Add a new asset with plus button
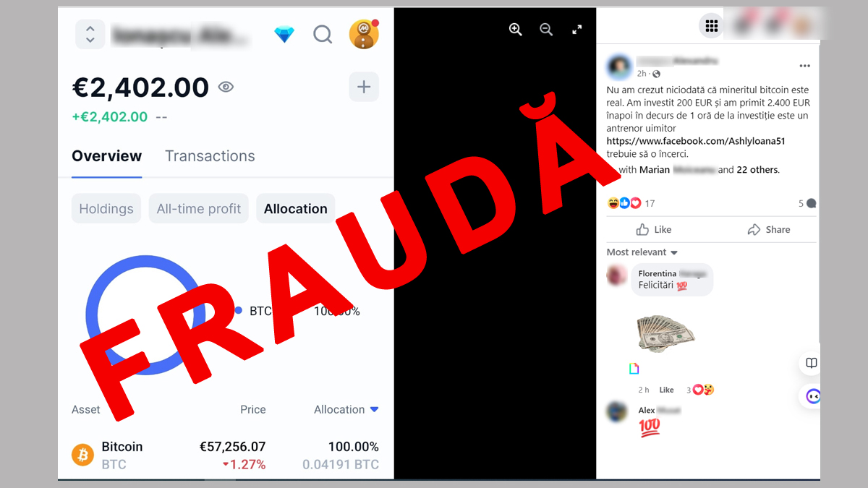868x488 pixels. coord(364,87)
